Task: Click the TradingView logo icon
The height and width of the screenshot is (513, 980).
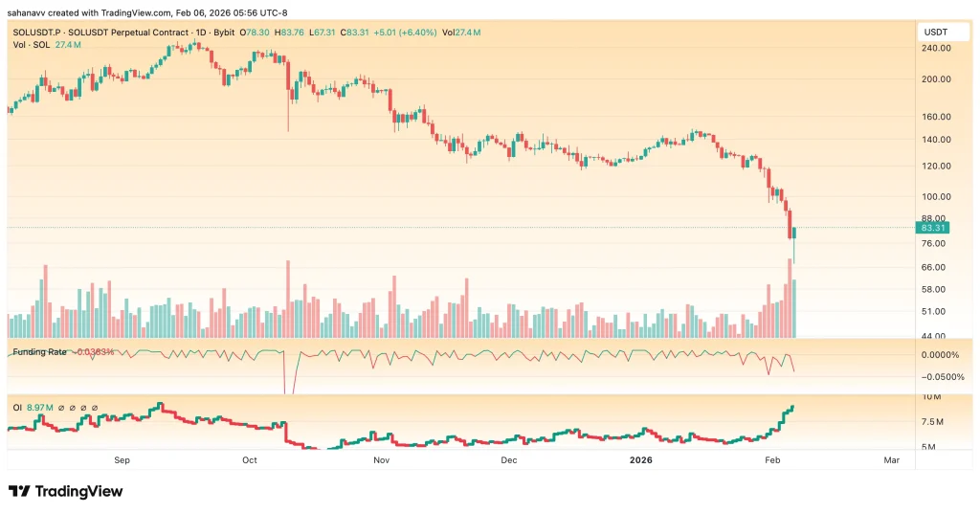Action: (x=18, y=491)
